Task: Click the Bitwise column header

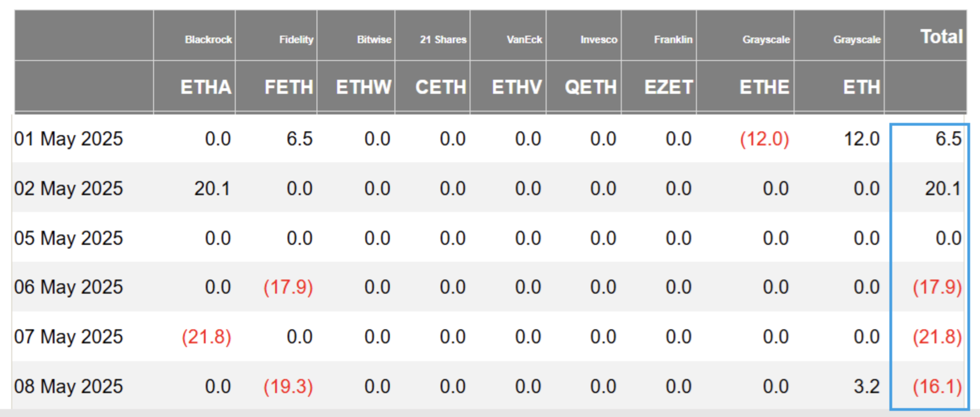Action: pos(374,40)
